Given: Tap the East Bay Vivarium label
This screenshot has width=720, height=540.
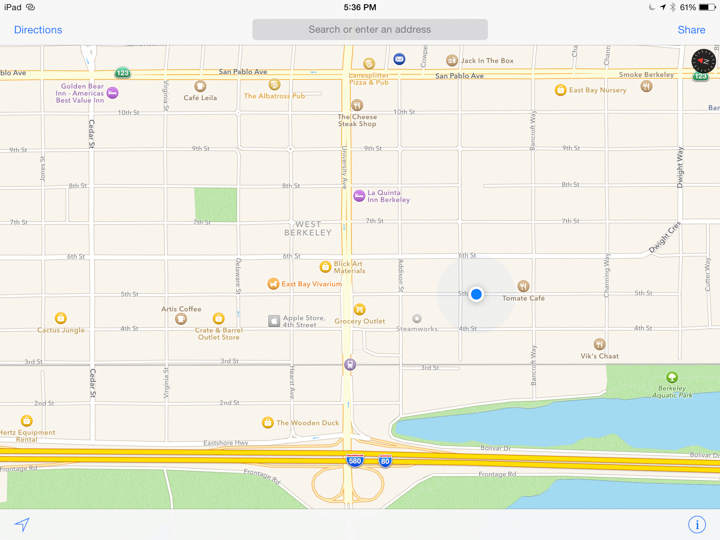Looking at the screenshot, I should 312,284.
